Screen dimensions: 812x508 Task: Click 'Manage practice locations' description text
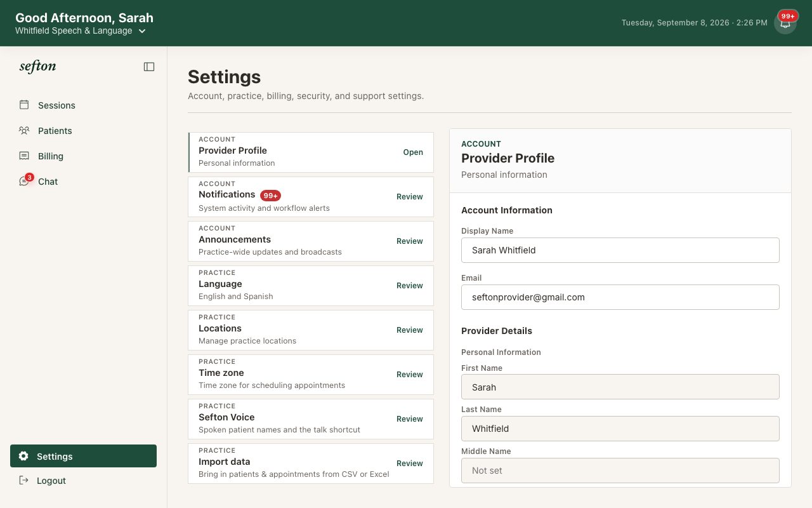(247, 341)
